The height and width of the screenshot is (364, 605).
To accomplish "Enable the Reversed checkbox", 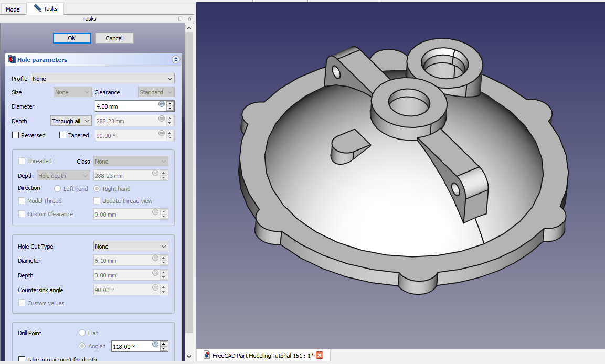I will [x=16, y=135].
